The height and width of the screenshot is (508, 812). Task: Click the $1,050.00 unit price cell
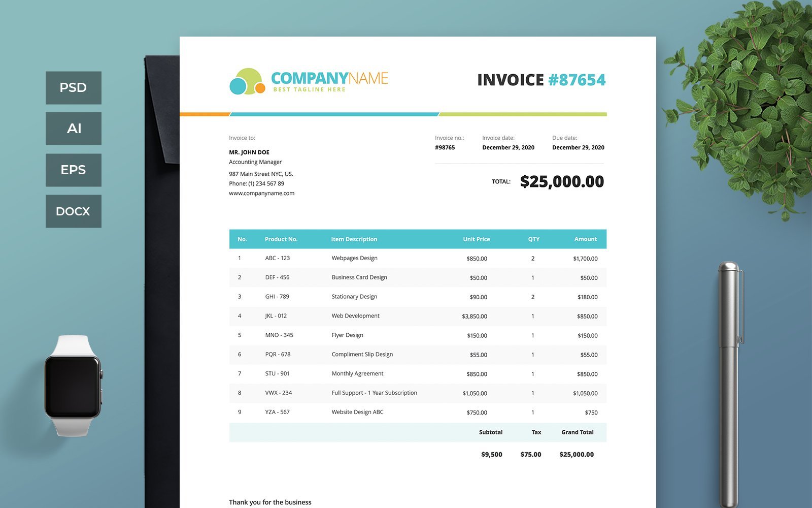click(x=475, y=394)
